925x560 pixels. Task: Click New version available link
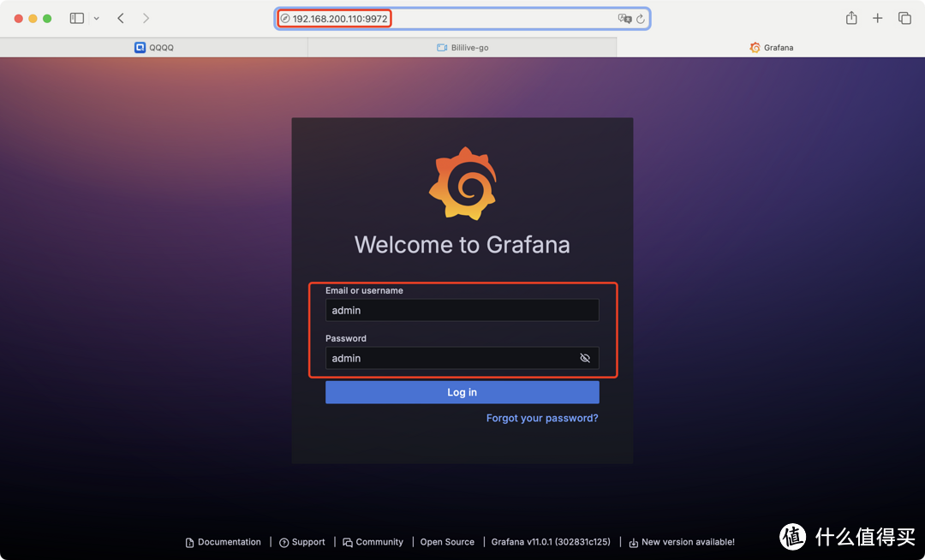pyautogui.click(x=682, y=542)
